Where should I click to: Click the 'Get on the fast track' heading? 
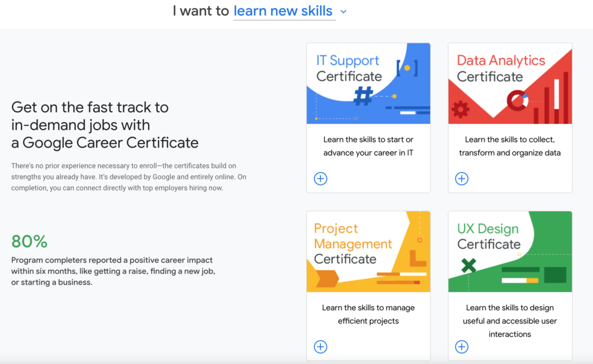click(x=105, y=125)
